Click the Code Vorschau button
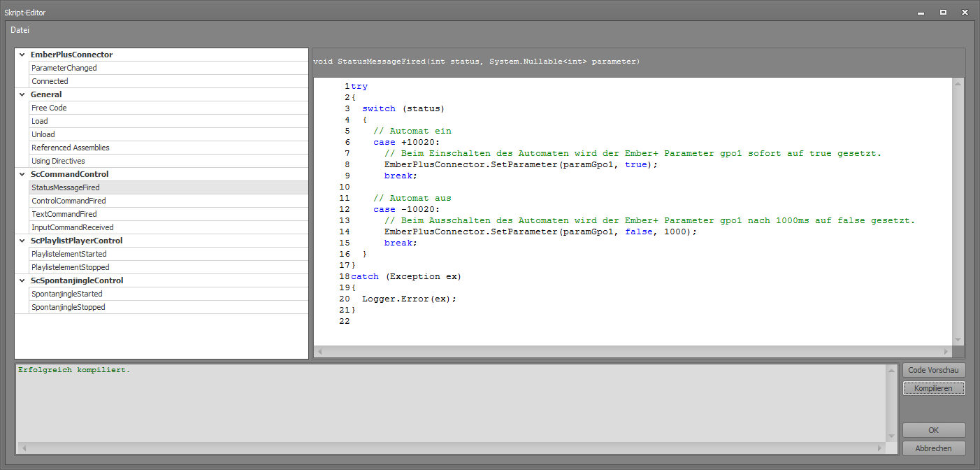 coord(933,370)
